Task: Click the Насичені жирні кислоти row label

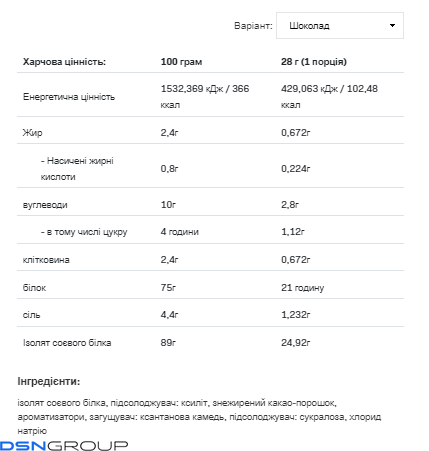Action: pos(77,169)
